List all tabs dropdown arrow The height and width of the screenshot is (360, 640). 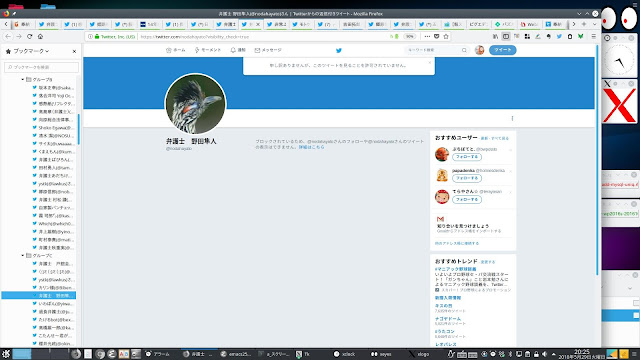(594, 24)
